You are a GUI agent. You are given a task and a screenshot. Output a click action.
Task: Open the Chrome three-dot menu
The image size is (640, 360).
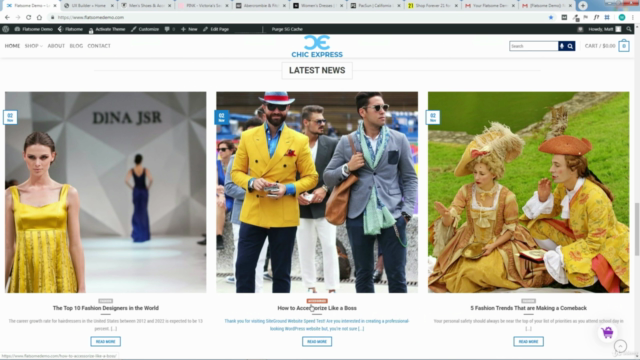(x=633, y=18)
